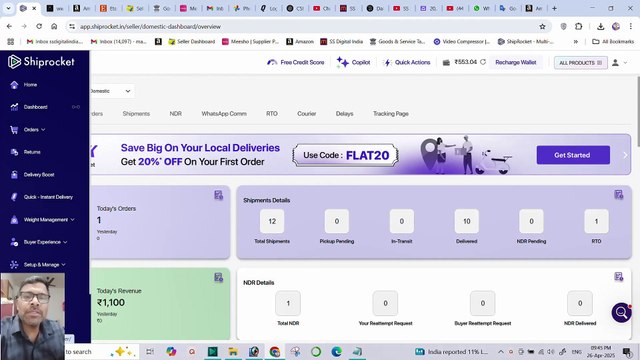Image resolution: width=640 pixels, height=360 pixels.
Task: Open report icon on Today's Revenue card
Action: pos(218,278)
